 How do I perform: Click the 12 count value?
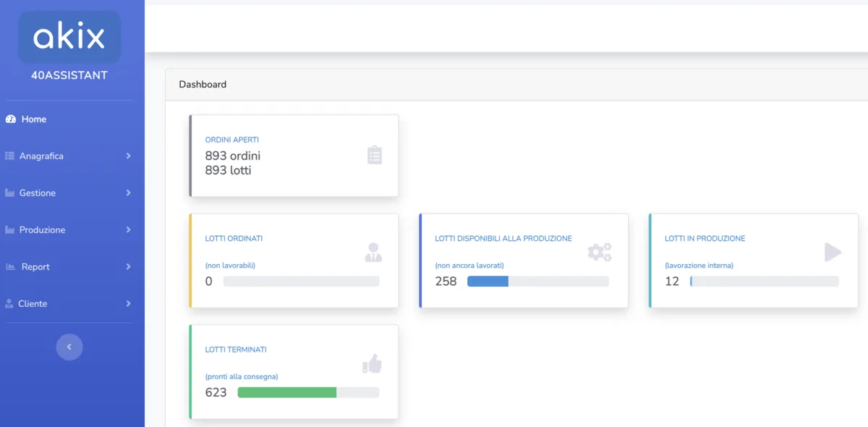673,282
